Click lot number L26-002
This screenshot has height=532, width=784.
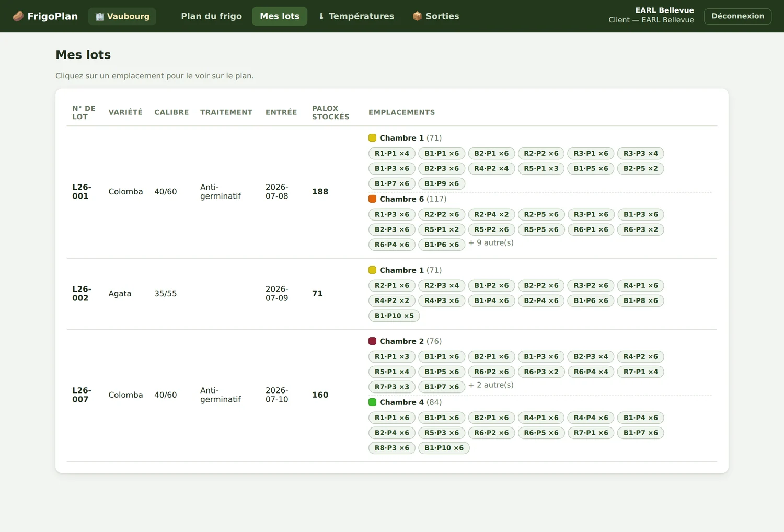(82, 294)
